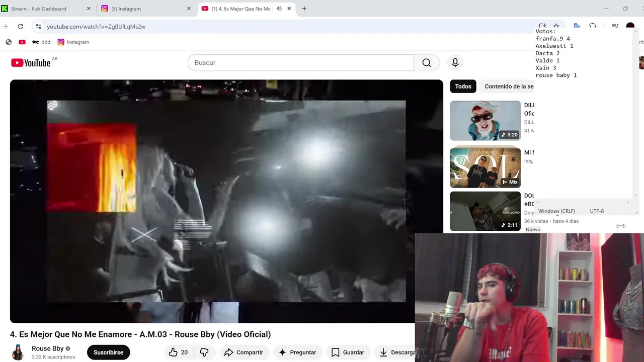This screenshot has height=362, width=644.
Task: Click the Nuevo badge under suggested video
Action: coord(533,230)
